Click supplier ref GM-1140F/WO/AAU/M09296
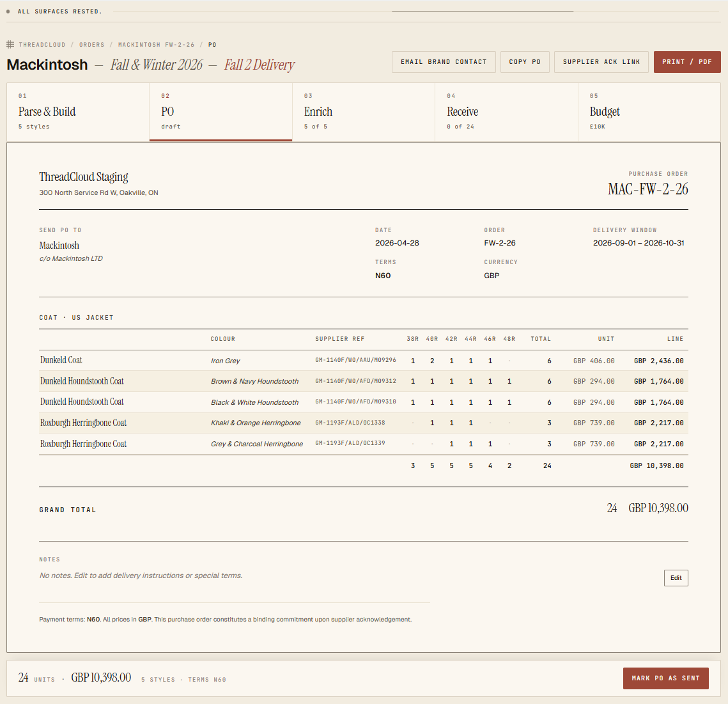Viewport: 728px width, 704px height. (355, 360)
